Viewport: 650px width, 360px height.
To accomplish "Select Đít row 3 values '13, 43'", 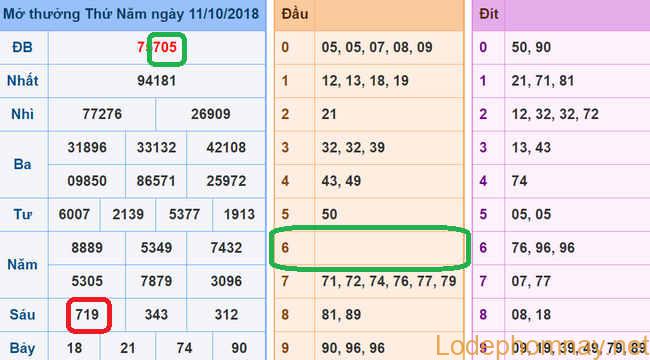I will point(531,148).
